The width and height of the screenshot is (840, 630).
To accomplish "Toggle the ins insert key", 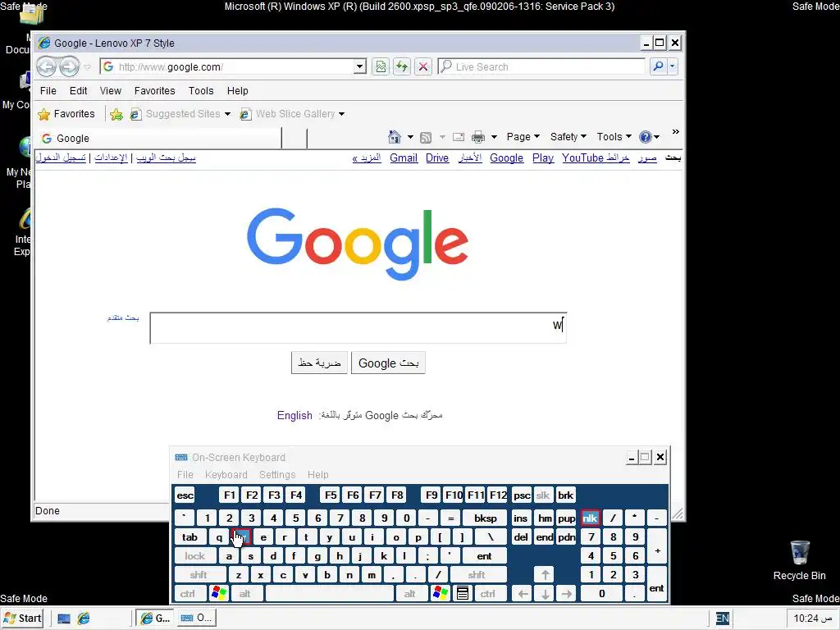I will pos(521,518).
